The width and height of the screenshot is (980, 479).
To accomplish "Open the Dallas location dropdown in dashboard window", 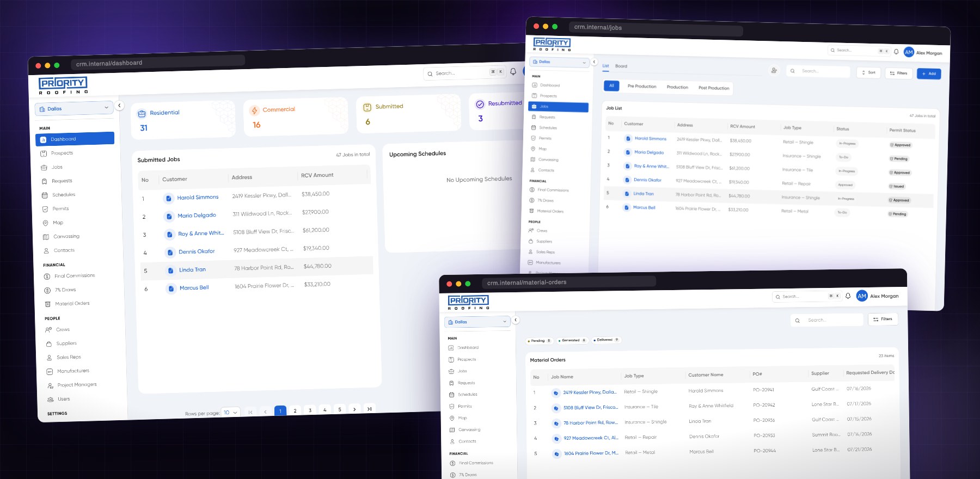I will click(74, 108).
